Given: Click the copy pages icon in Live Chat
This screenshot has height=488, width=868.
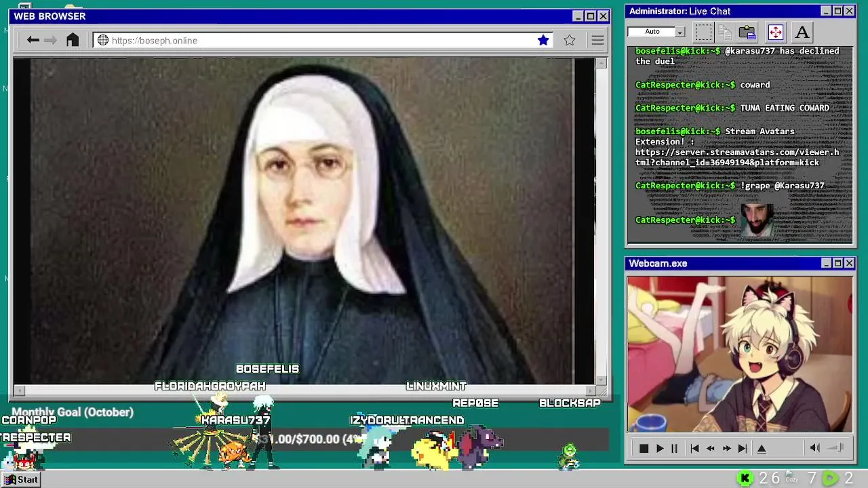Looking at the screenshot, I should pos(725,32).
